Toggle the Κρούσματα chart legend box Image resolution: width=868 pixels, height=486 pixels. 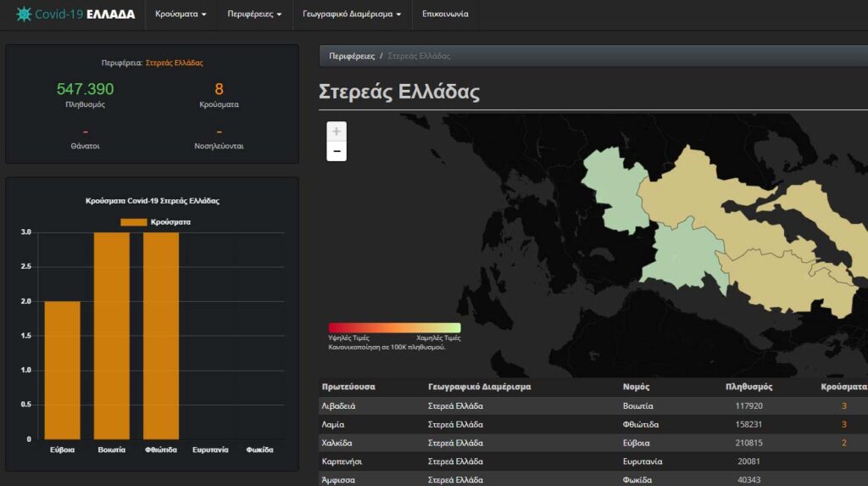(x=133, y=221)
